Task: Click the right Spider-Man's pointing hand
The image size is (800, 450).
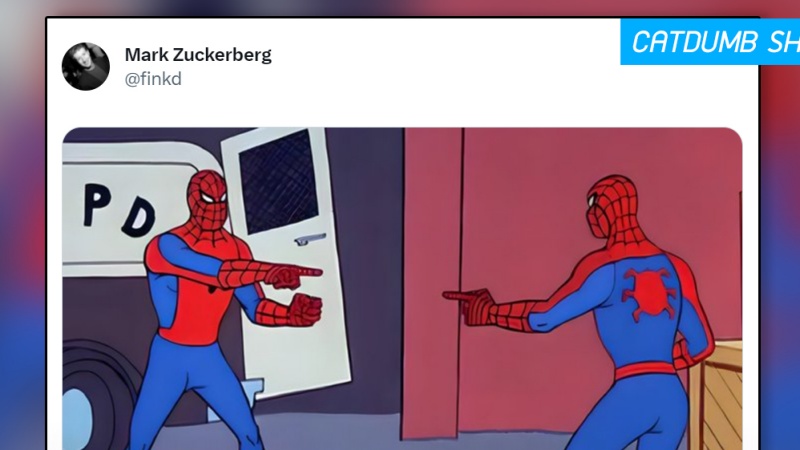Action: point(468,304)
